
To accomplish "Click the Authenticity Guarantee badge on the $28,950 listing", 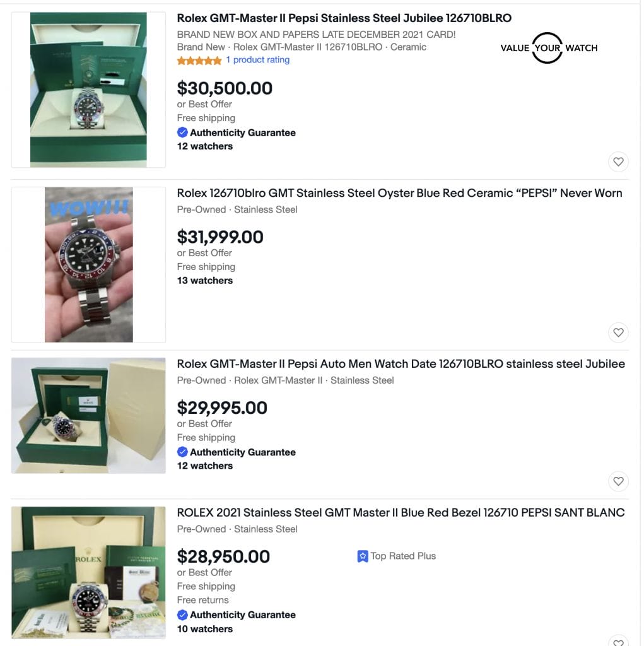I will [237, 614].
